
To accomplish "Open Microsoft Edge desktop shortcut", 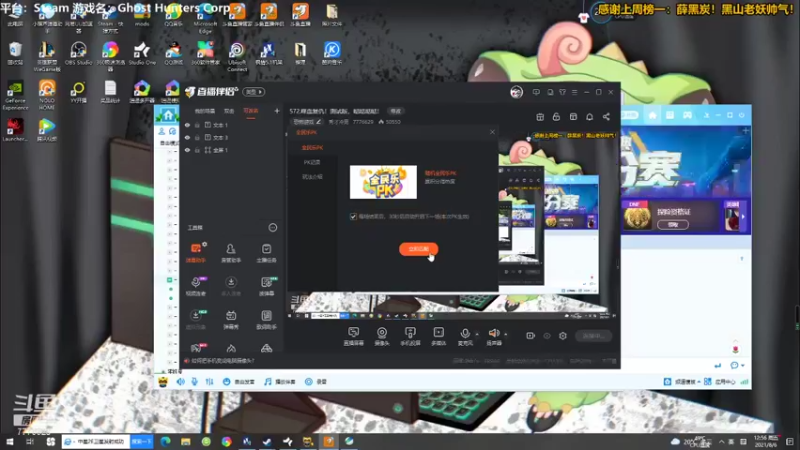I will [205, 18].
